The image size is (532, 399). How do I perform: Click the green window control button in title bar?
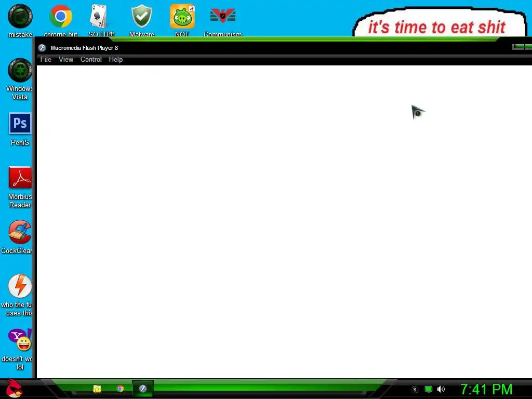(x=518, y=46)
